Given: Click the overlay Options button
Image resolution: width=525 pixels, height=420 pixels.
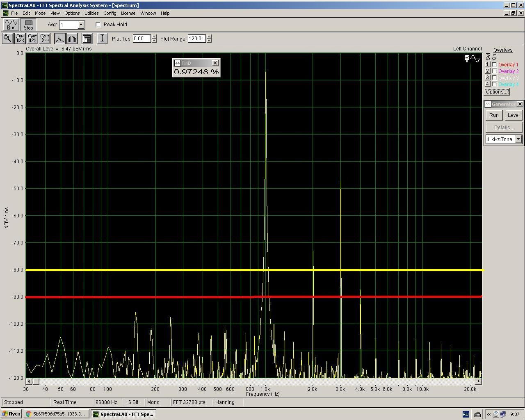Looking at the screenshot, I should coord(497,92).
